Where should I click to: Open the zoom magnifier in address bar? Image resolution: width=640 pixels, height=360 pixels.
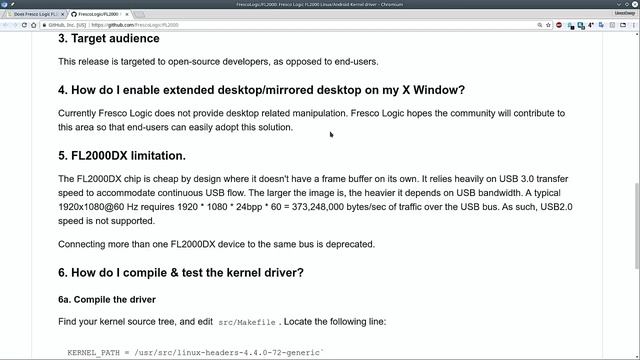tap(540, 25)
